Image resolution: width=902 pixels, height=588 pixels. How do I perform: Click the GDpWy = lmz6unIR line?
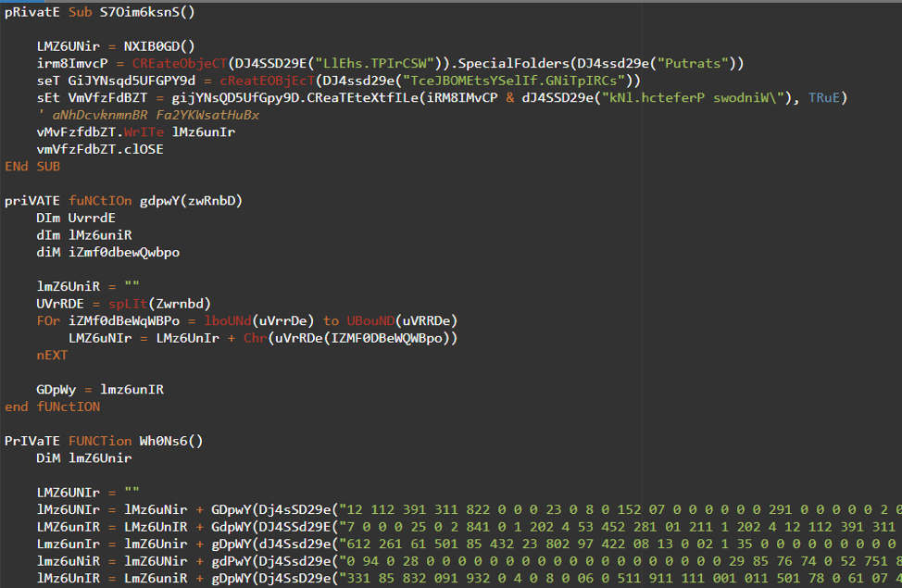point(100,390)
